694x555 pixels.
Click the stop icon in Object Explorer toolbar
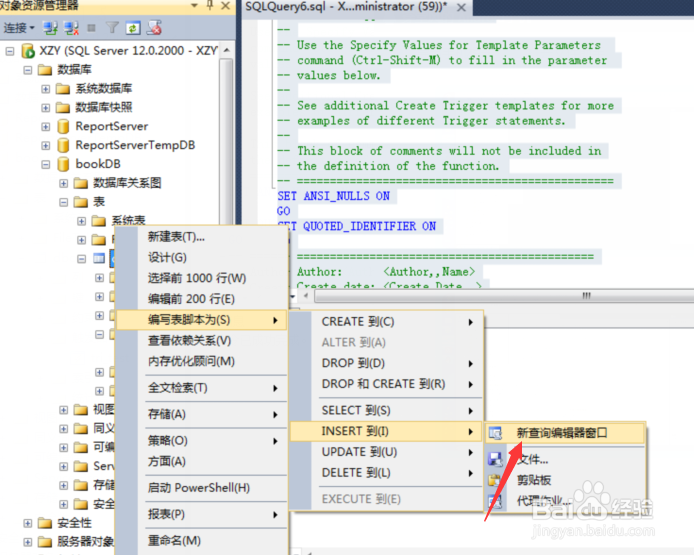(92, 28)
